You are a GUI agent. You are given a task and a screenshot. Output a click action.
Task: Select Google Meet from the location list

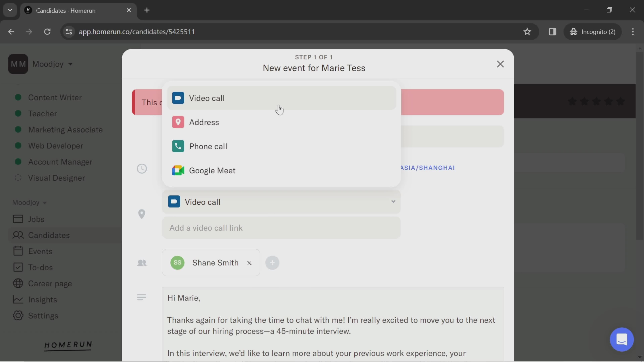[x=282, y=170]
